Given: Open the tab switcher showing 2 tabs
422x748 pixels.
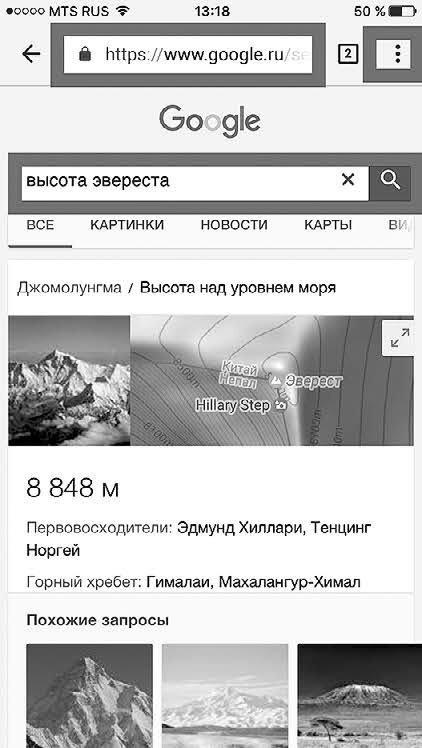Looking at the screenshot, I should (348, 54).
